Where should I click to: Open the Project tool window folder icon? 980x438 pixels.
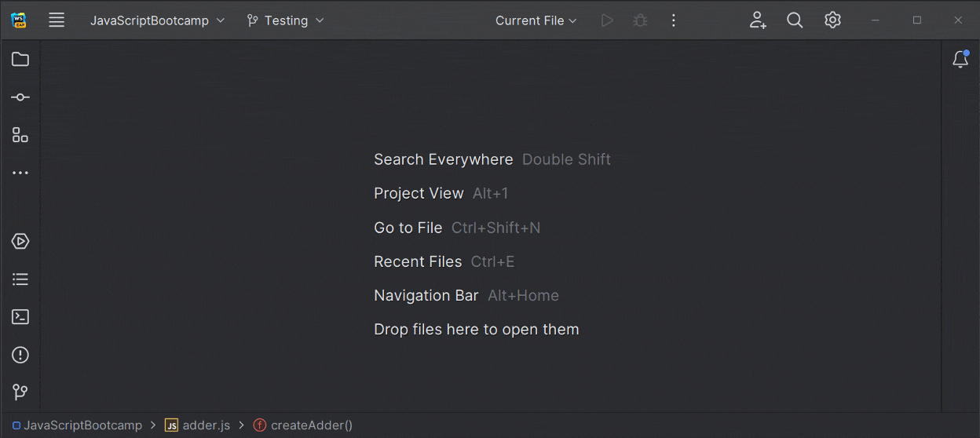click(x=20, y=60)
